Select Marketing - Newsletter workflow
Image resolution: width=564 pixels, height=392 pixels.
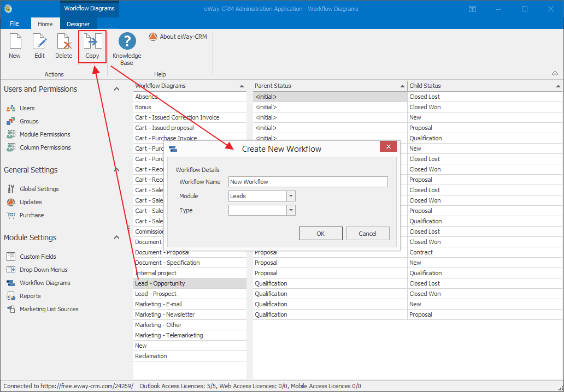tap(190, 315)
